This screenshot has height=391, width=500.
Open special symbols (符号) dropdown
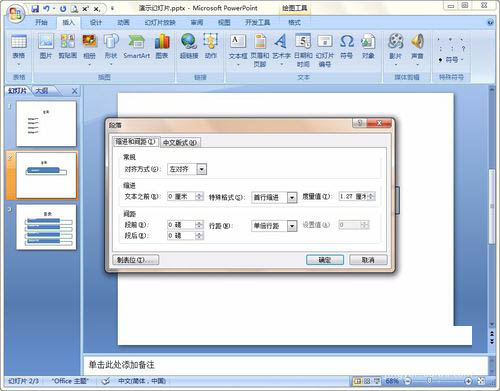[451, 60]
